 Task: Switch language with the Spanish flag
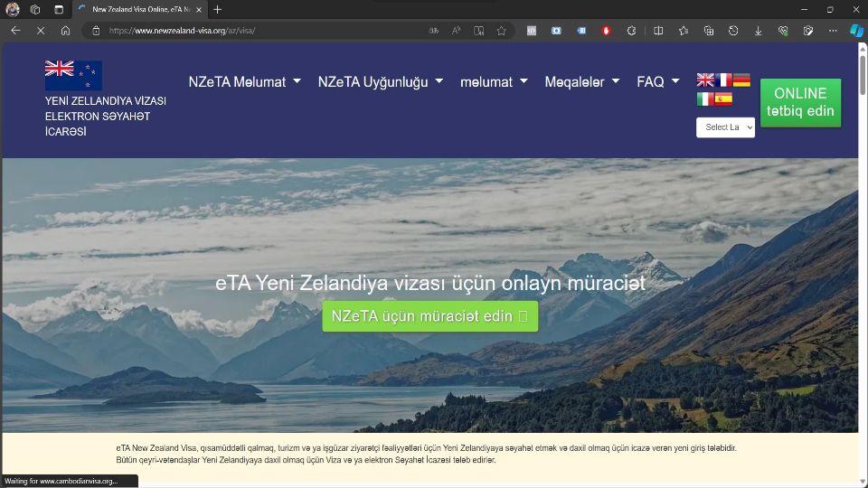click(723, 99)
